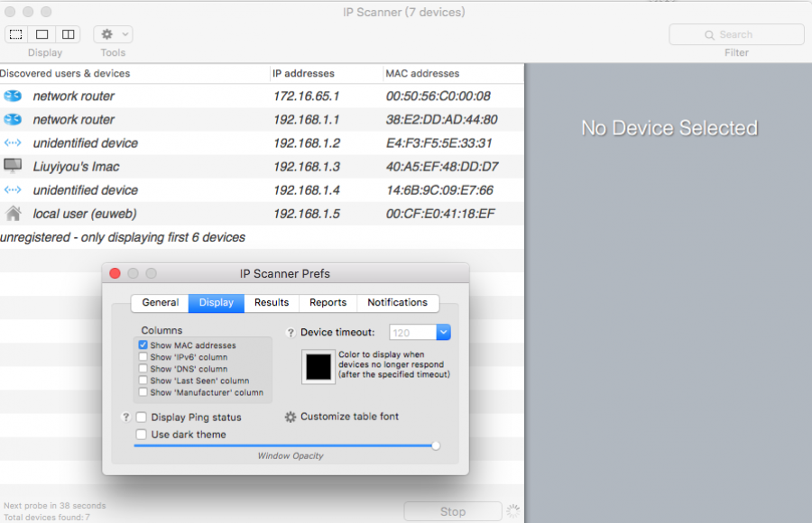Select MAC address E4:F3:F5:5E:33:31

coord(438,143)
